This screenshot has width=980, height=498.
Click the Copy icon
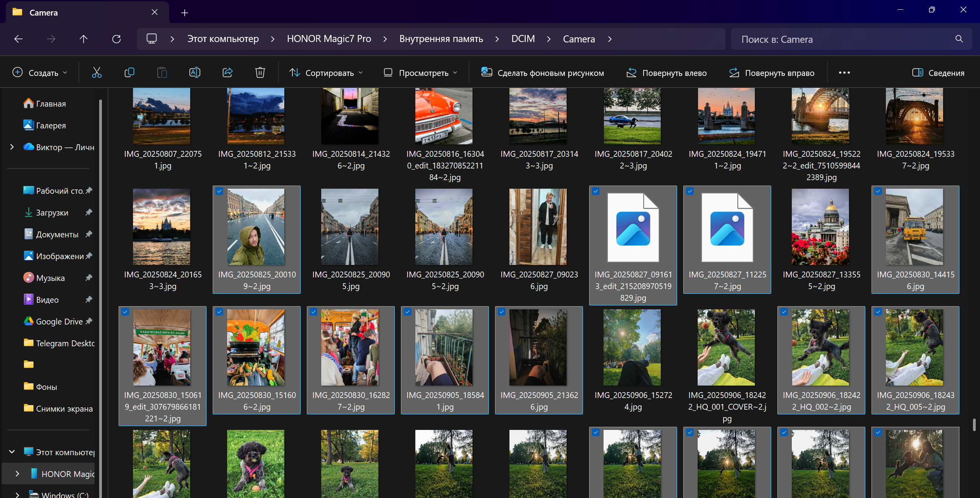[129, 72]
